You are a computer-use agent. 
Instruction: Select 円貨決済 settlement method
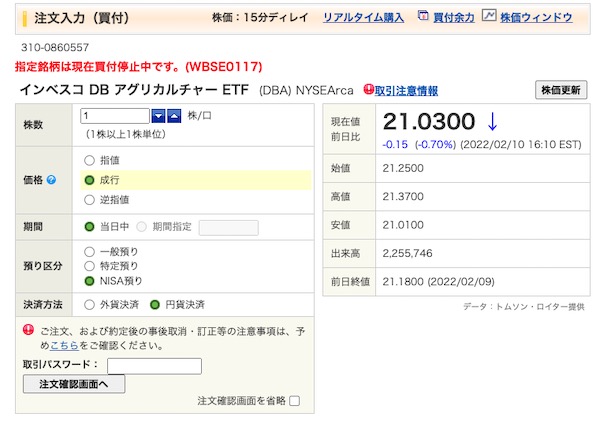pyautogui.click(x=155, y=305)
